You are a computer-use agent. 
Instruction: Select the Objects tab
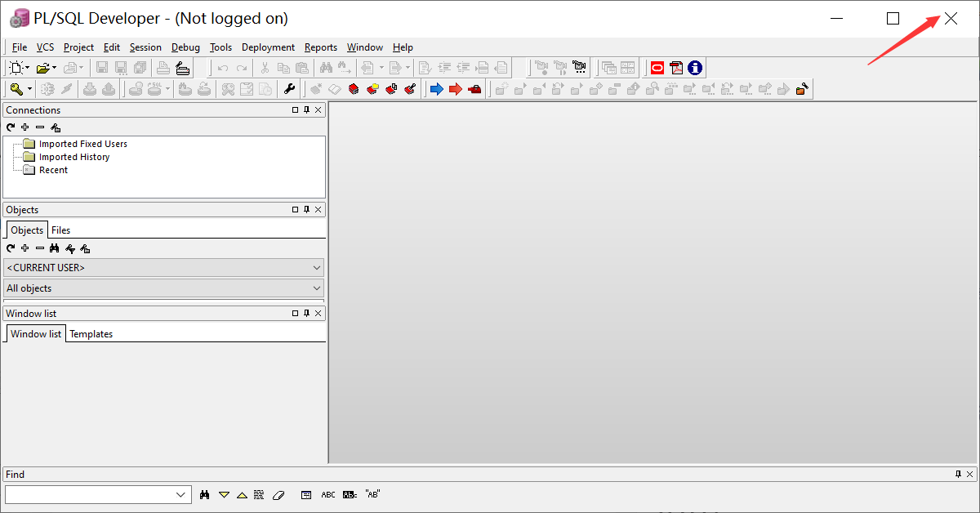(27, 230)
